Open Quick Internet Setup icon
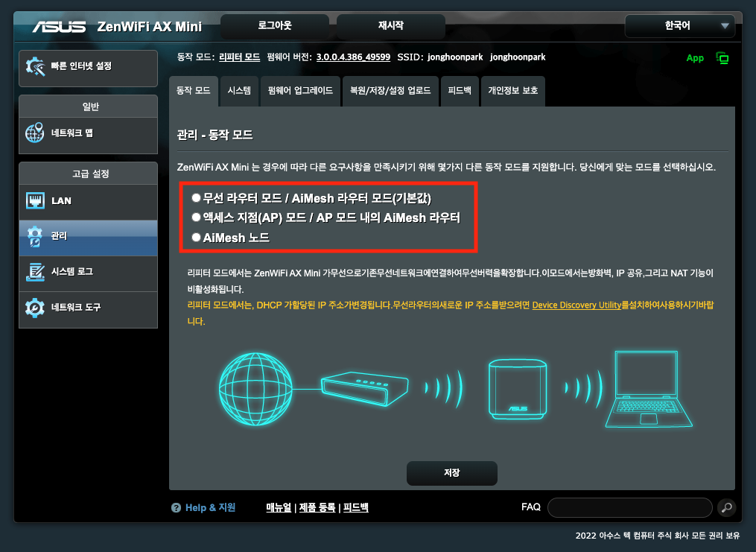This screenshot has width=756, height=552. 35,66
